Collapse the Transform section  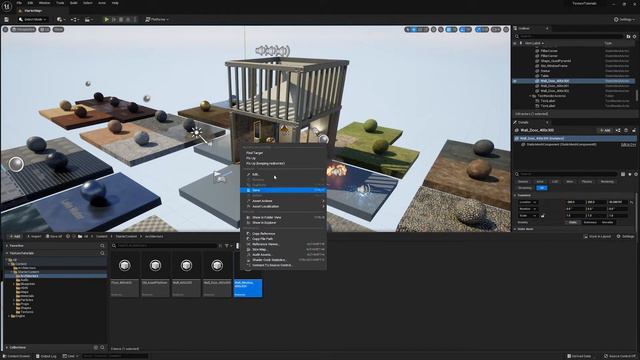(516, 195)
